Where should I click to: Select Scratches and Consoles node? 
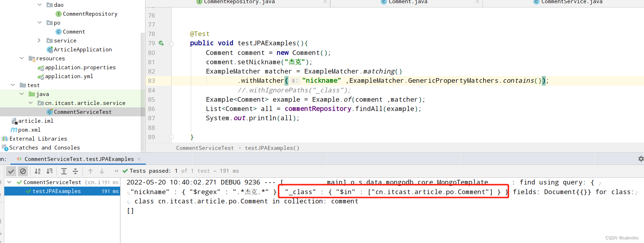click(41, 148)
